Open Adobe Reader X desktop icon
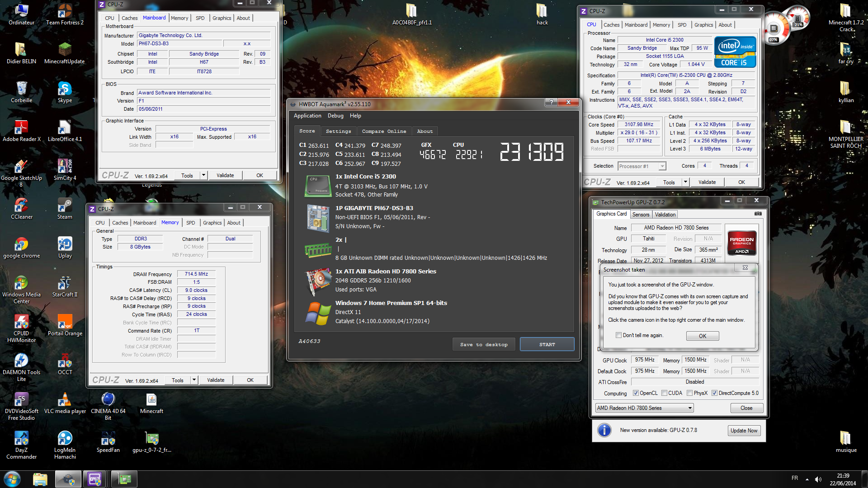The width and height of the screenshot is (868, 488). click(21, 131)
